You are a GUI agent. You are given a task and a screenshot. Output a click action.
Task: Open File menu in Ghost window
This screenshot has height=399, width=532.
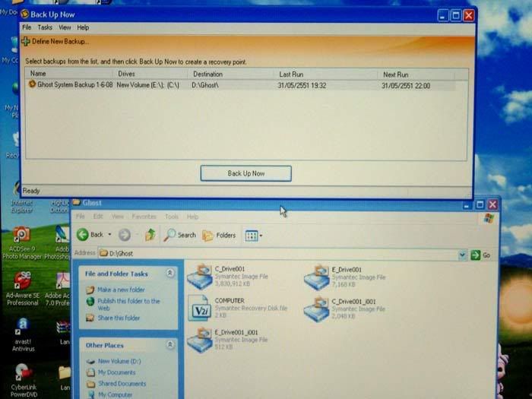(x=80, y=216)
